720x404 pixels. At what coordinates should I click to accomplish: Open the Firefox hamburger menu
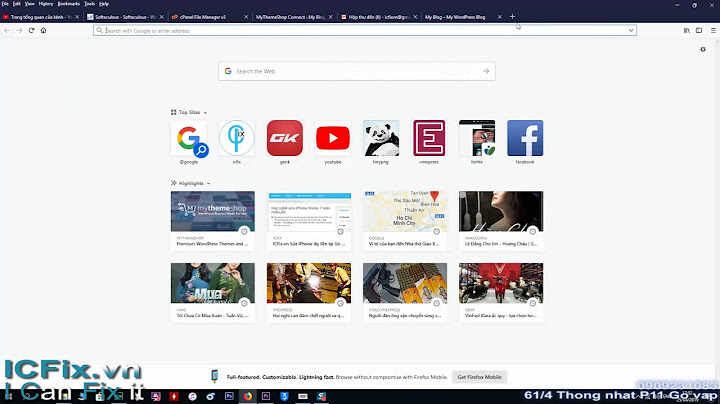pyautogui.click(x=713, y=30)
